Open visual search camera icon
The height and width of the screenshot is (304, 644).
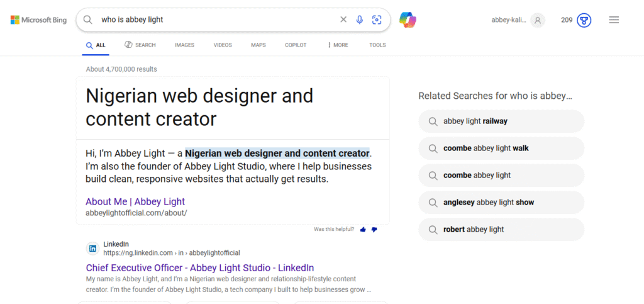(377, 20)
